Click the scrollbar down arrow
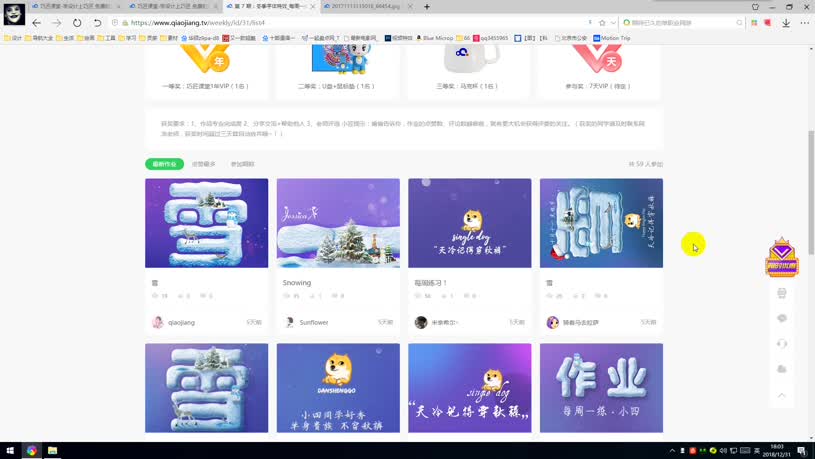This screenshot has width=815, height=459. [x=811, y=438]
